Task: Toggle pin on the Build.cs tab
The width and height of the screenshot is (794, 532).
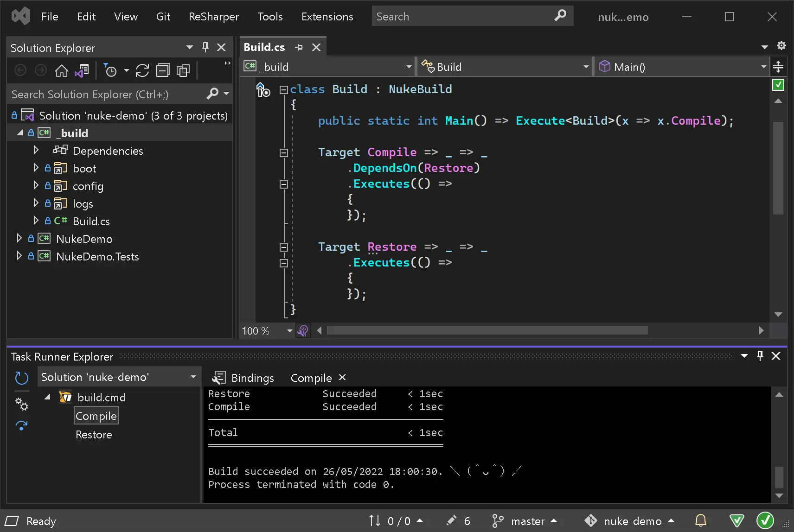Action: point(299,47)
